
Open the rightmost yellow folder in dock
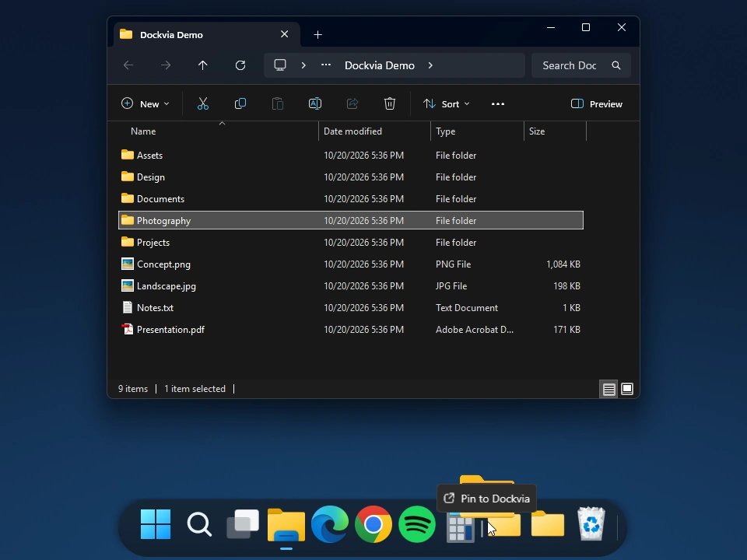(x=548, y=523)
